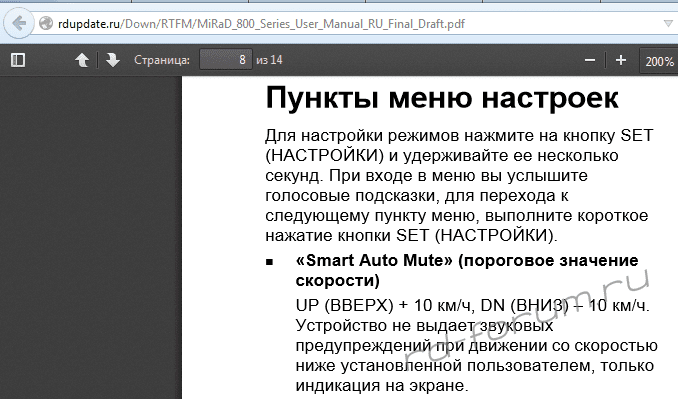Viewport: 678px width, 399px height.
Task: Click the page number field showing 8
Action: [x=226, y=59]
